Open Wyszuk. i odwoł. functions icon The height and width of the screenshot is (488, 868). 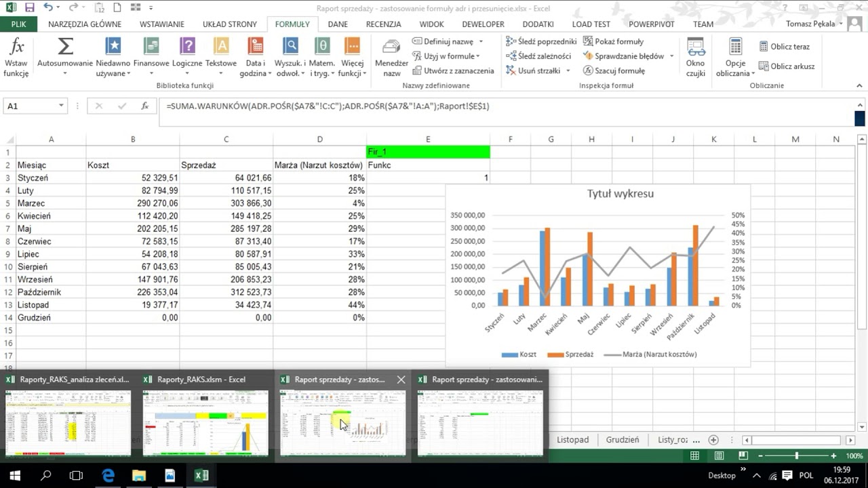290,46
